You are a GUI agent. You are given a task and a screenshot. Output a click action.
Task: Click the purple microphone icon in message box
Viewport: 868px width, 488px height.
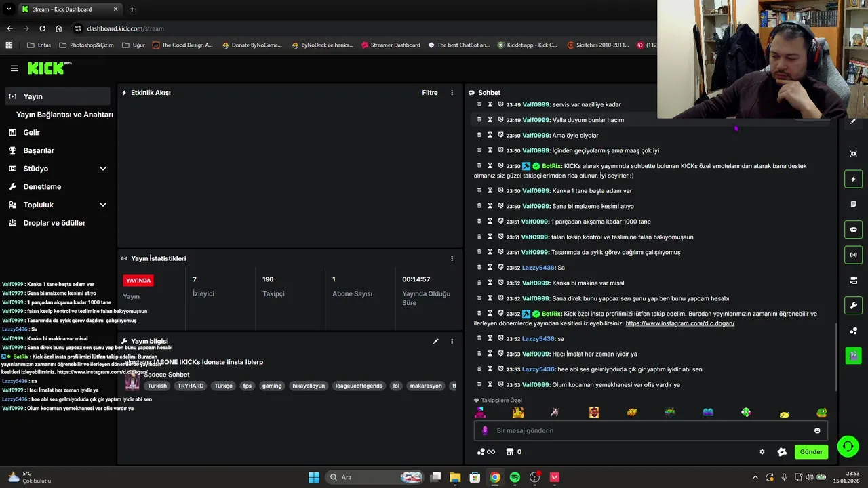coord(484,430)
